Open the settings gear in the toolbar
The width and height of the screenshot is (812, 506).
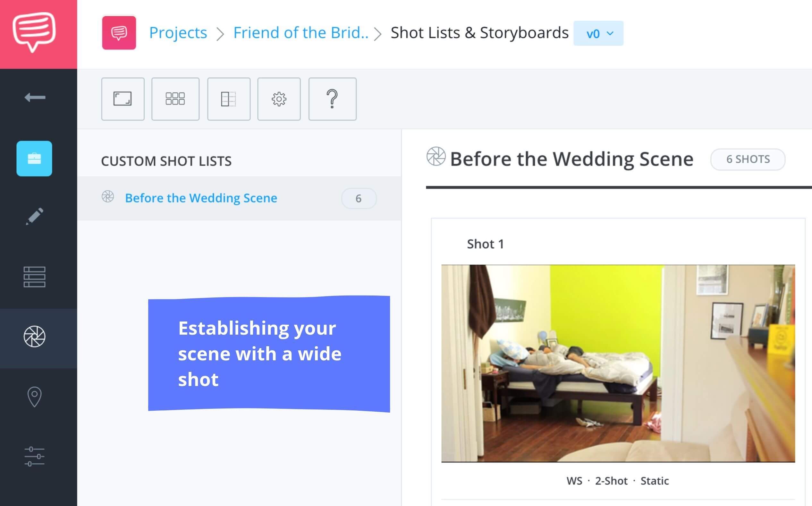click(279, 99)
